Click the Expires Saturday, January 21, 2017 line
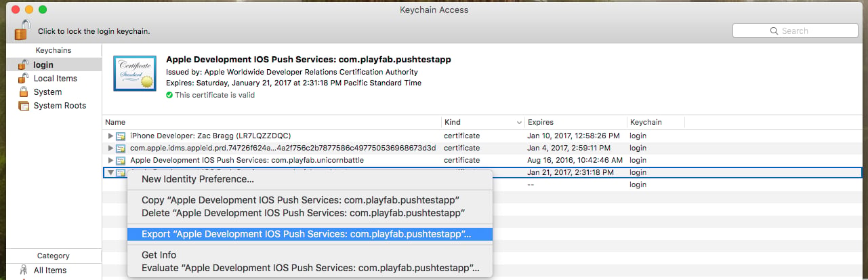 pyautogui.click(x=293, y=83)
